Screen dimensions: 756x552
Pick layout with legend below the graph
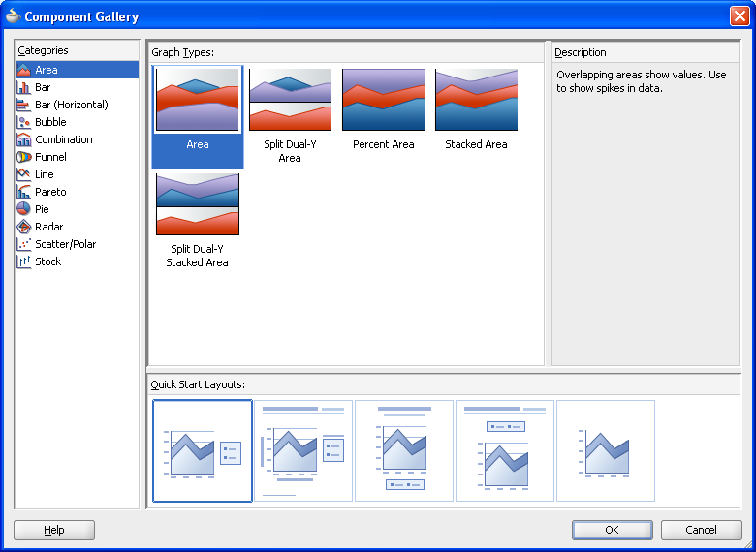(404, 451)
